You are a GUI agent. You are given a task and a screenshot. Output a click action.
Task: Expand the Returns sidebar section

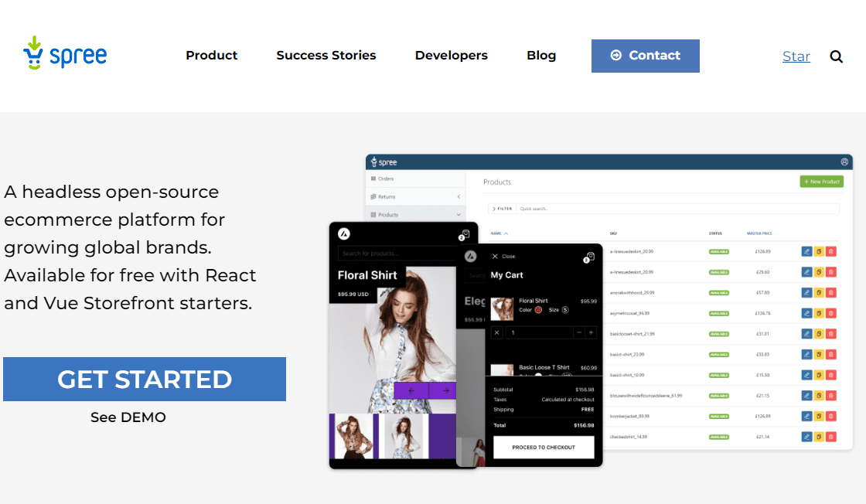point(458,196)
